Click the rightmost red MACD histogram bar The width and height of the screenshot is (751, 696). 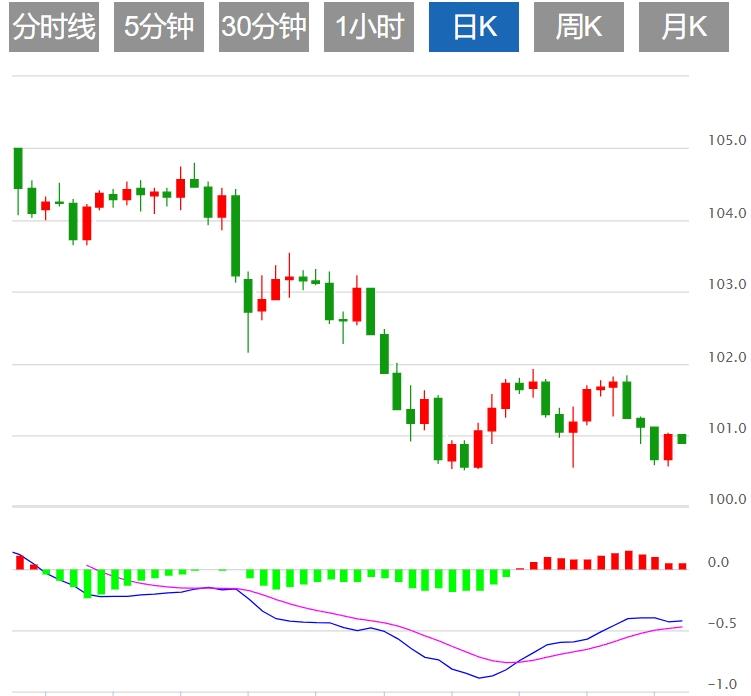(683, 566)
